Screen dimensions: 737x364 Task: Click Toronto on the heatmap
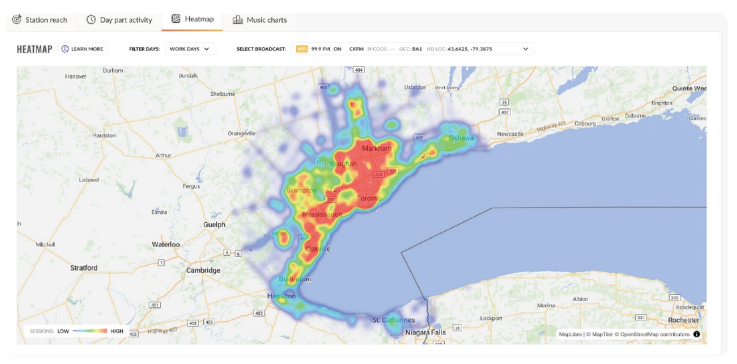click(x=368, y=198)
